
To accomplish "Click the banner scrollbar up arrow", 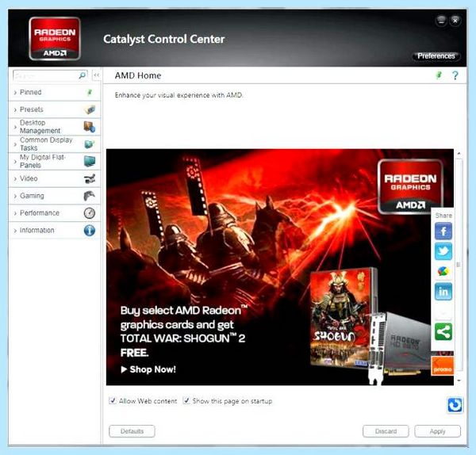I will [x=459, y=154].
